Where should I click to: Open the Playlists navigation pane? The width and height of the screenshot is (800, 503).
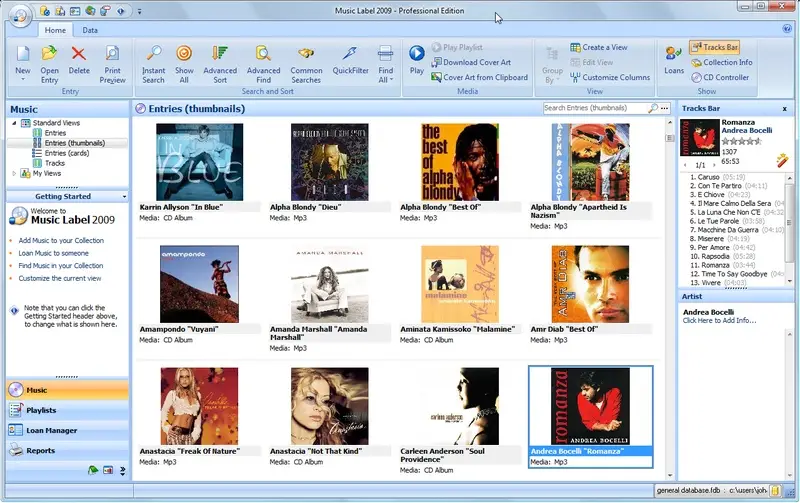click(x=67, y=410)
